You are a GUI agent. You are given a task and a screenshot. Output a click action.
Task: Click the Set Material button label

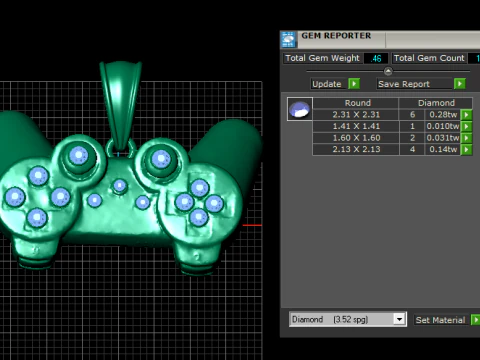(440, 320)
